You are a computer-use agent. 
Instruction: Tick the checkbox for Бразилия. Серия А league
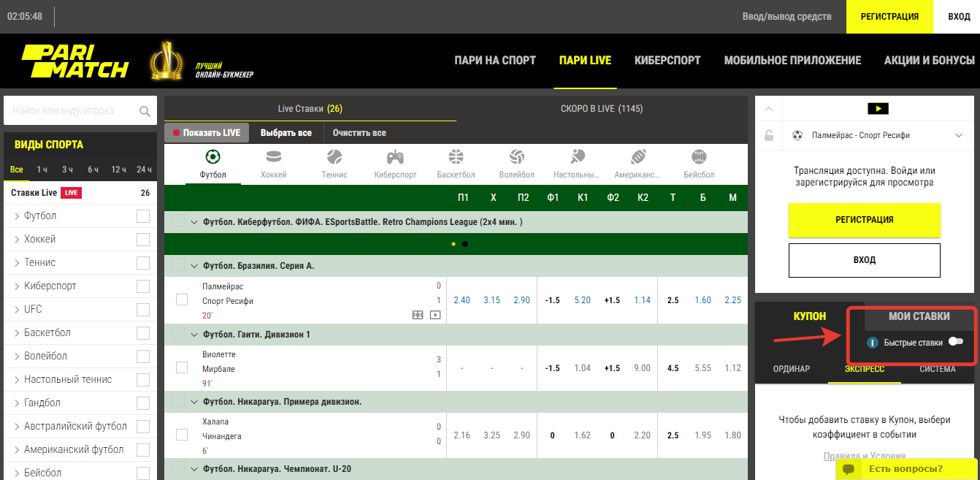coord(178,265)
